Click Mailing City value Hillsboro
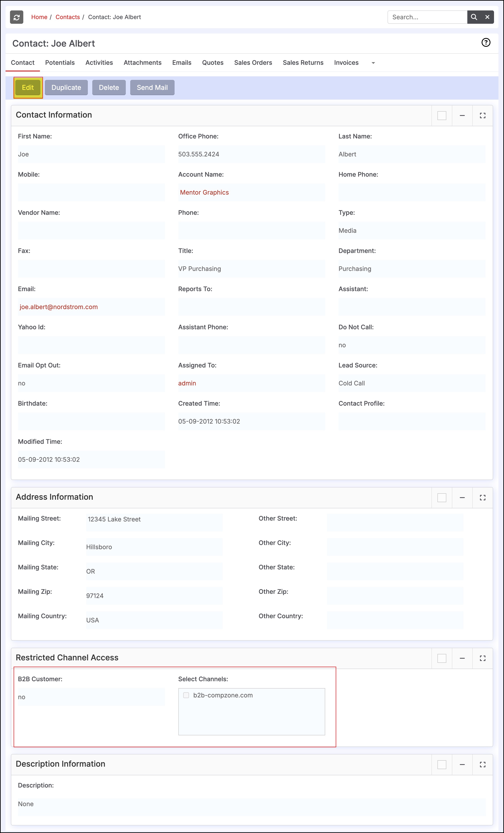The width and height of the screenshot is (504, 833). [x=99, y=547]
